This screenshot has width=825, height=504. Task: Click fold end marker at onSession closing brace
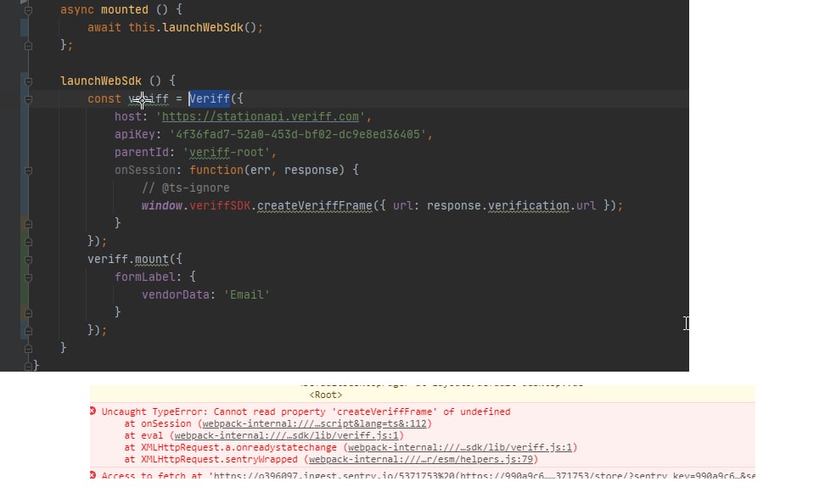tap(28, 224)
